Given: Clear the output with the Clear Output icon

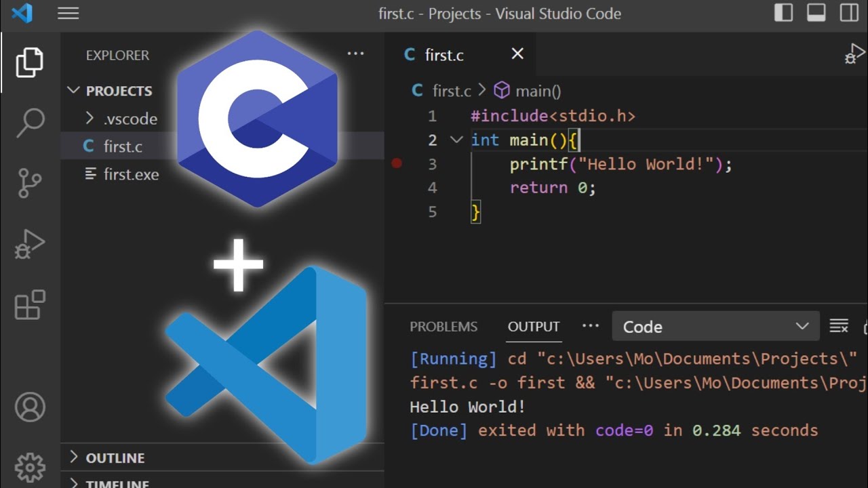Looking at the screenshot, I should click(839, 326).
